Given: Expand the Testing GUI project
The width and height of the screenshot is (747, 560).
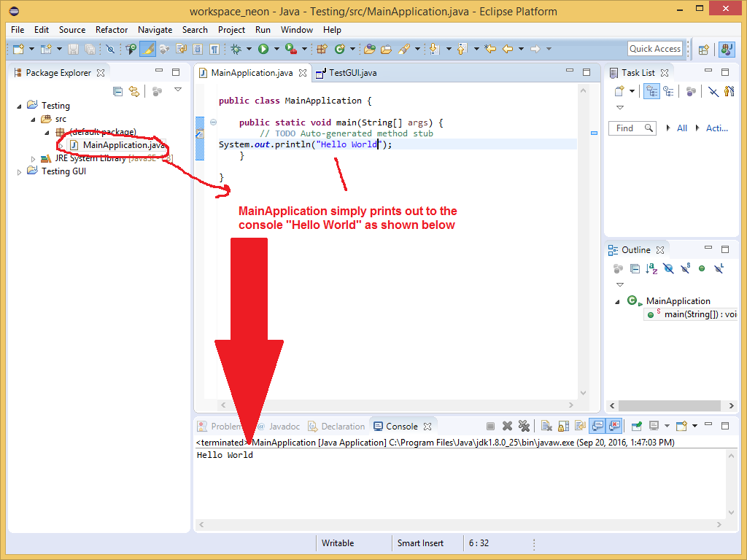Looking at the screenshot, I should tap(20, 172).
